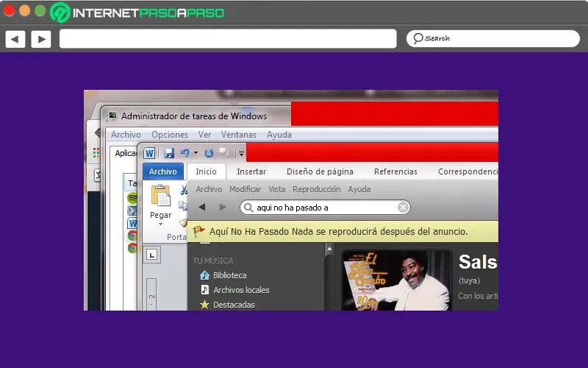This screenshot has height=368, width=588.
Task: Open the Pegar dropdown arrow below Paste
Action: 160,224
